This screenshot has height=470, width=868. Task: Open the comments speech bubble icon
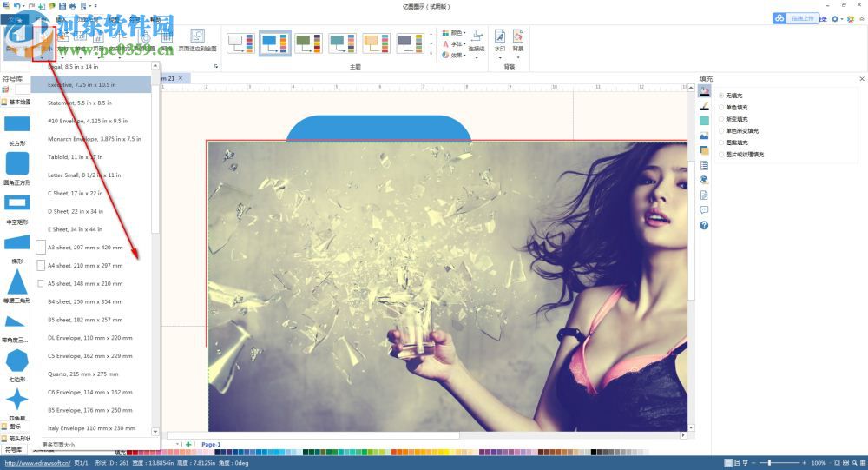(x=704, y=210)
